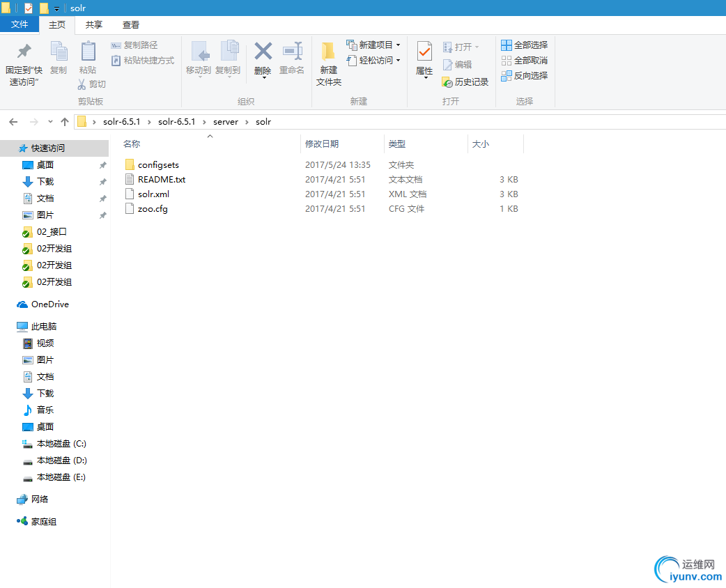Go back with the left arrow
The width and height of the screenshot is (726, 588).
(x=13, y=122)
